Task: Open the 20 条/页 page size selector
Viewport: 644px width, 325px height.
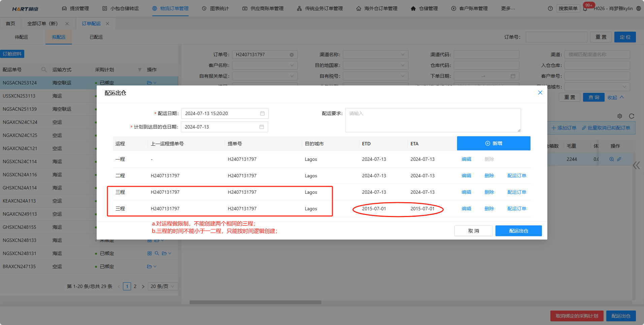Action: pos(162,286)
